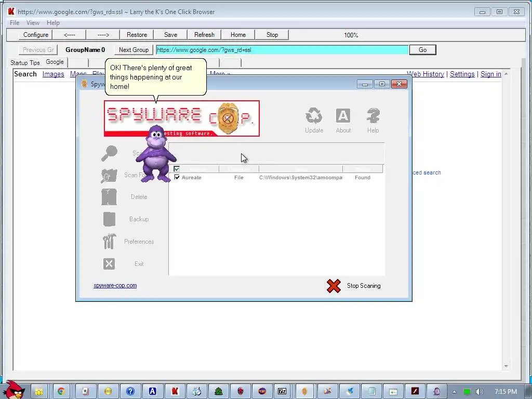This screenshot has width=532, height=399.
Task: Click the C:\Windows\System32 path cell
Action: [301, 178]
